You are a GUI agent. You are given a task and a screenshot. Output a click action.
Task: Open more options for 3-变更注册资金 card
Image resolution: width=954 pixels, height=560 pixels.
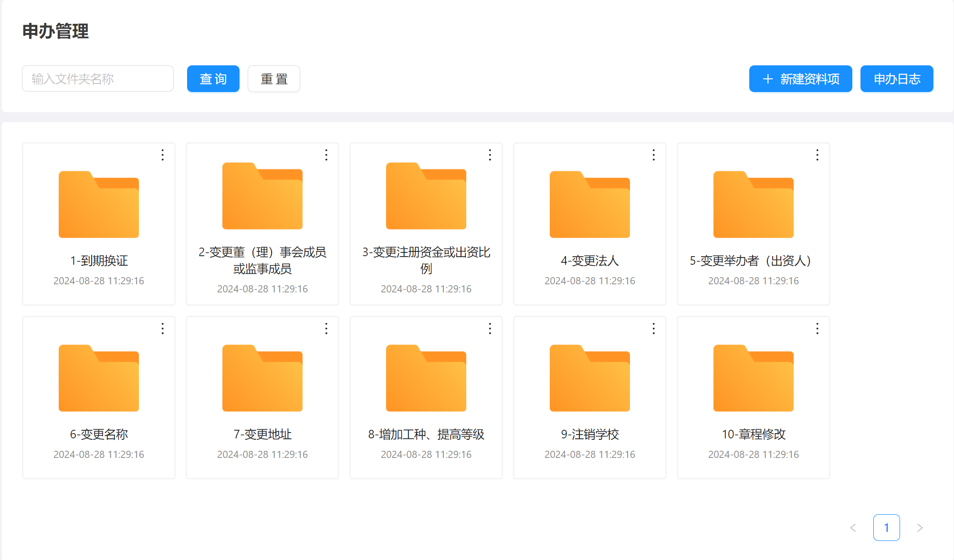(x=490, y=155)
